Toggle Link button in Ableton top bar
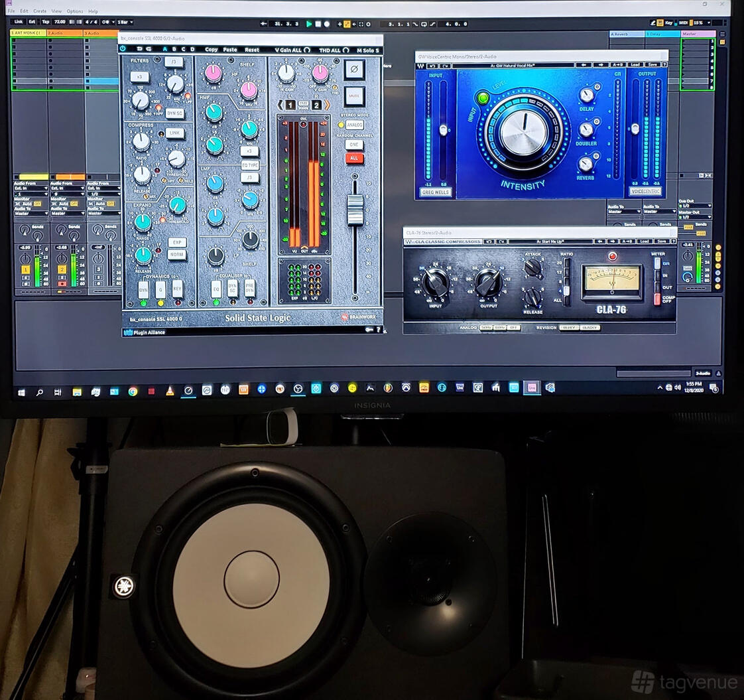Image resolution: width=744 pixels, height=700 pixels. (x=19, y=22)
